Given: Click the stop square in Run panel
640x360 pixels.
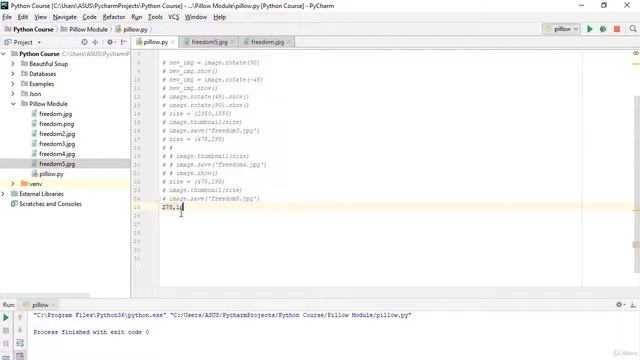Looking at the screenshot, I should 6,330.
